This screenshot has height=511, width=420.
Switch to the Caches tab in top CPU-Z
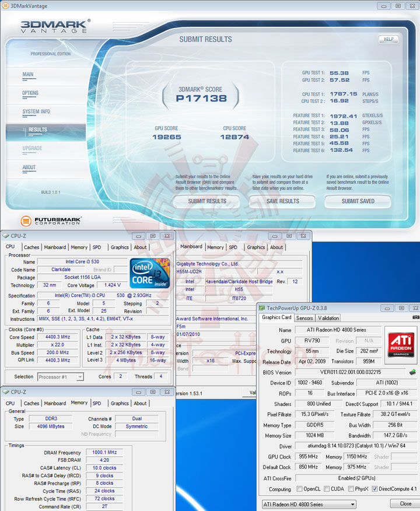click(x=32, y=247)
